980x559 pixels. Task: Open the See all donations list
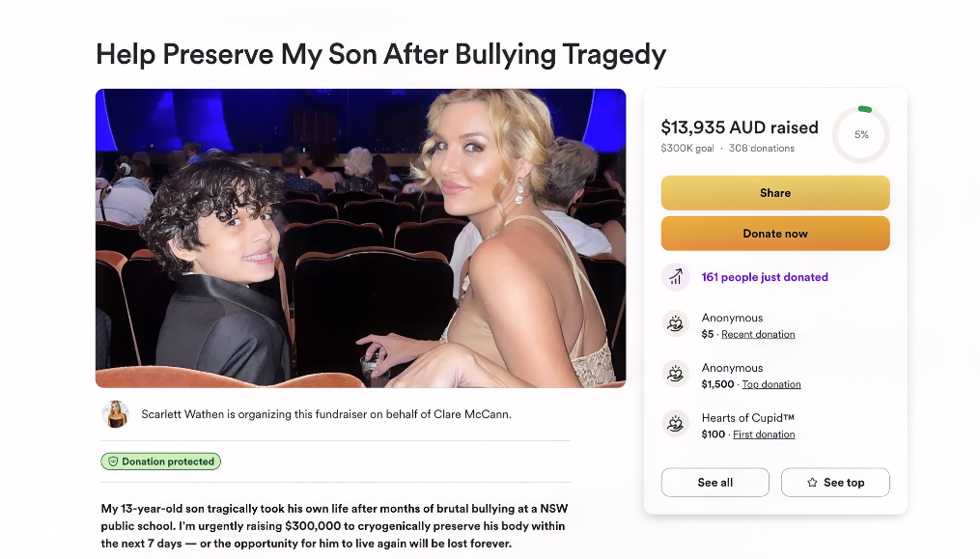click(x=715, y=482)
